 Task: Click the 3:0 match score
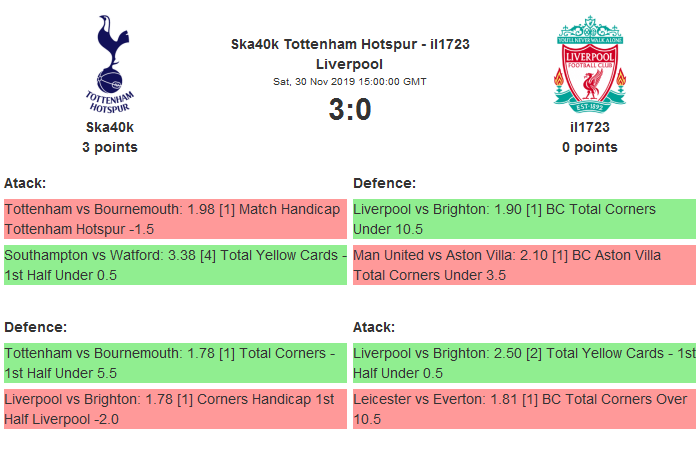350,110
